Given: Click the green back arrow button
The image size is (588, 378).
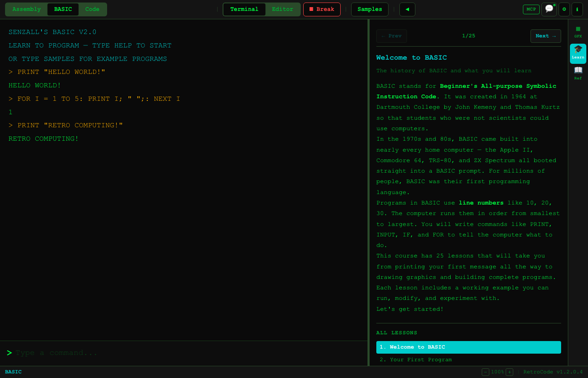Looking at the screenshot, I should [407, 9].
